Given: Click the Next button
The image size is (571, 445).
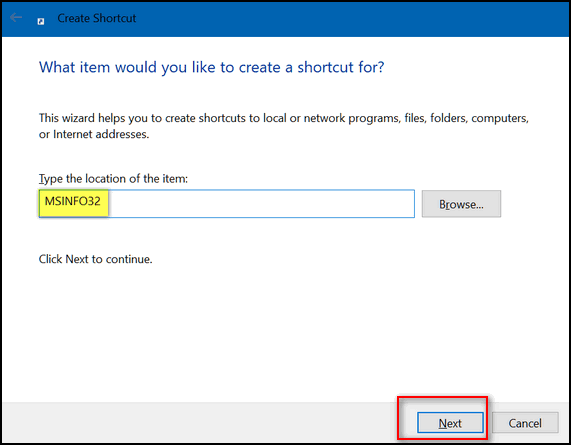Looking at the screenshot, I should pyautogui.click(x=450, y=423).
